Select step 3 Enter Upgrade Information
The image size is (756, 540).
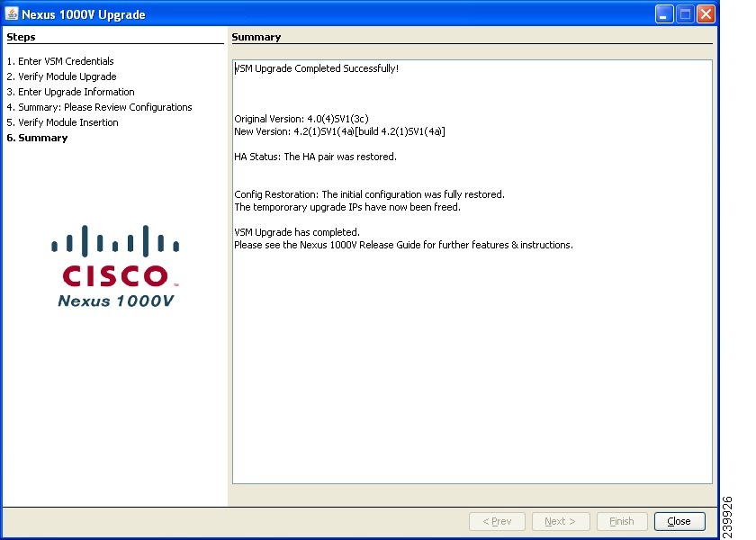click(70, 92)
